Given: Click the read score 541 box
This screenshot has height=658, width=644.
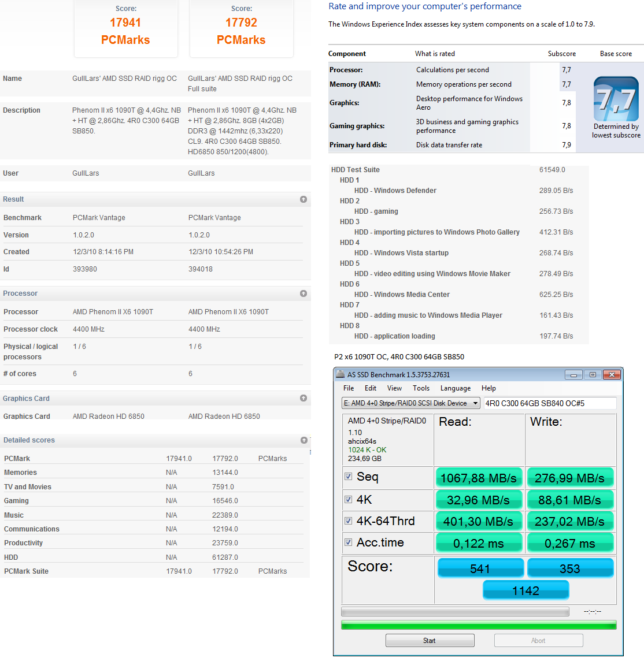Looking at the screenshot, I should tap(481, 568).
